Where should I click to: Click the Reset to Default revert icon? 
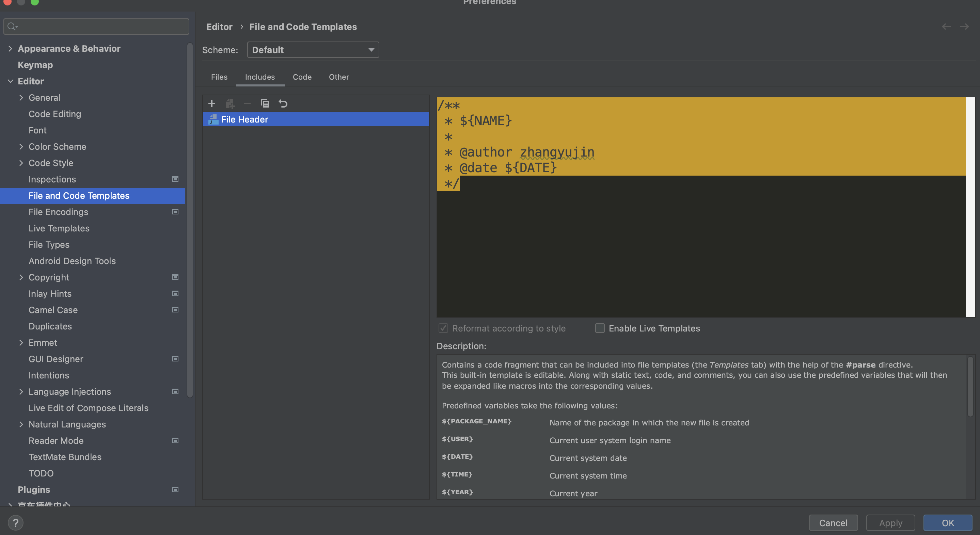(283, 103)
